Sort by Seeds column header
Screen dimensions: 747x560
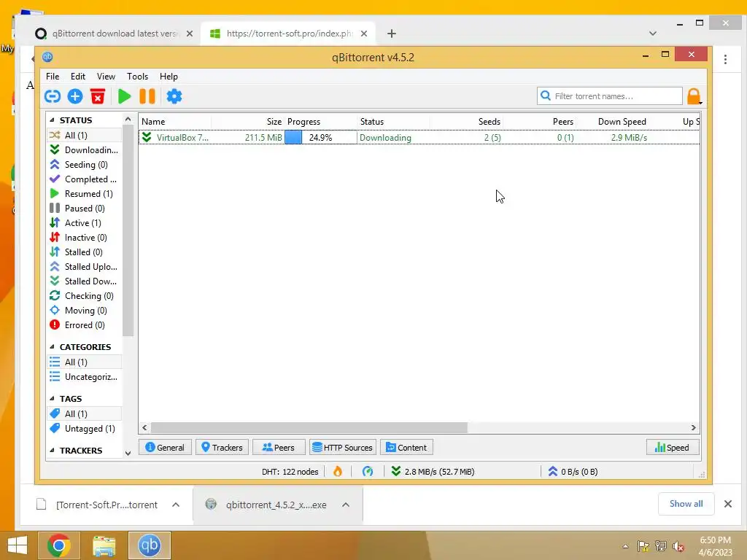(466, 122)
